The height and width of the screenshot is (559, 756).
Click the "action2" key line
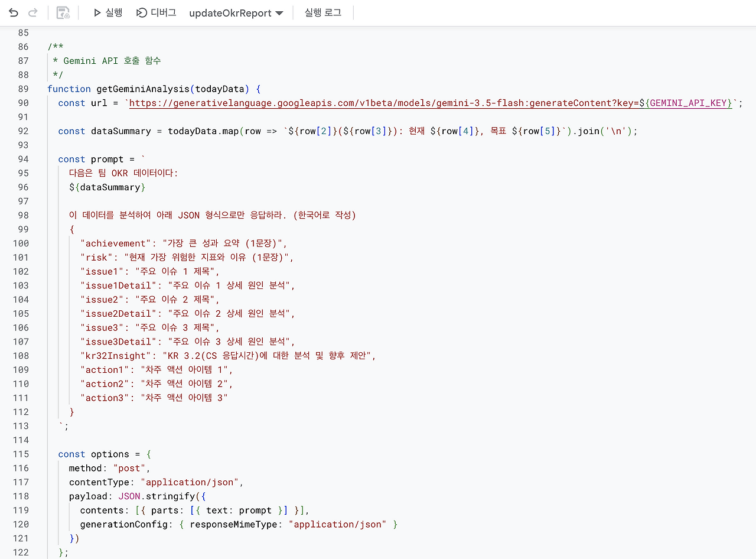coord(157,384)
